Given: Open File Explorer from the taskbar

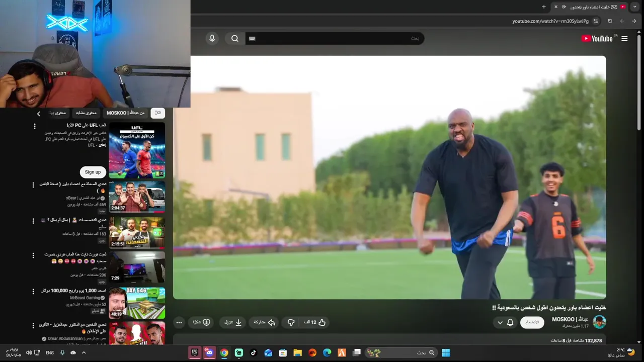Looking at the screenshot, I should click(x=297, y=352).
